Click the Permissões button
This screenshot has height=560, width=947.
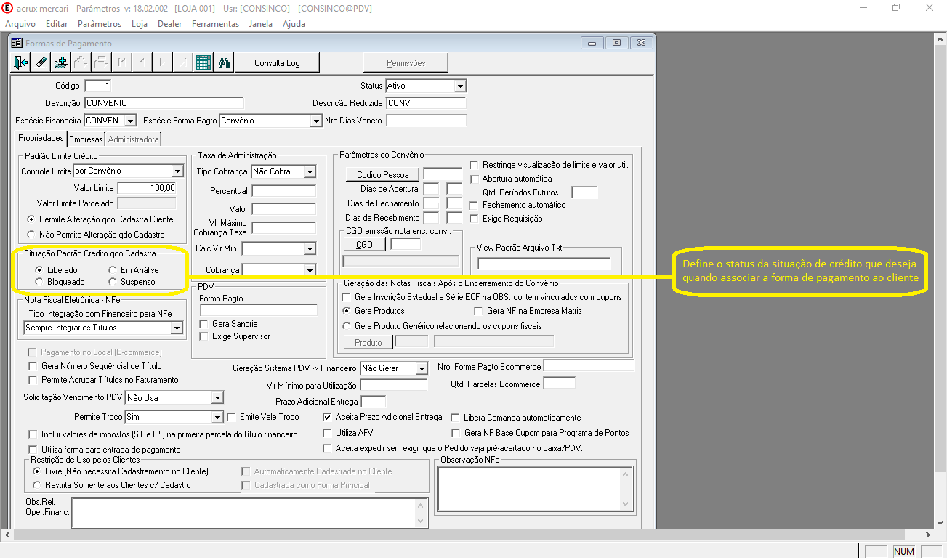406,63
